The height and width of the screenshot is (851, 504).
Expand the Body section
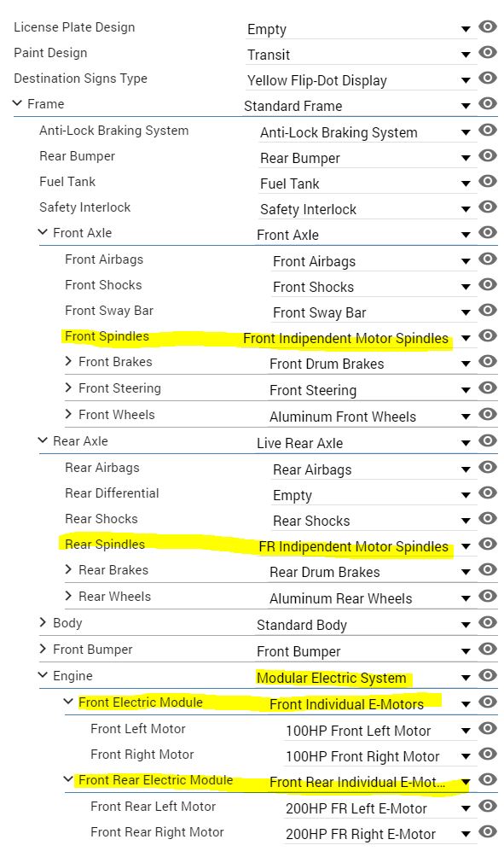(x=43, y=622)
